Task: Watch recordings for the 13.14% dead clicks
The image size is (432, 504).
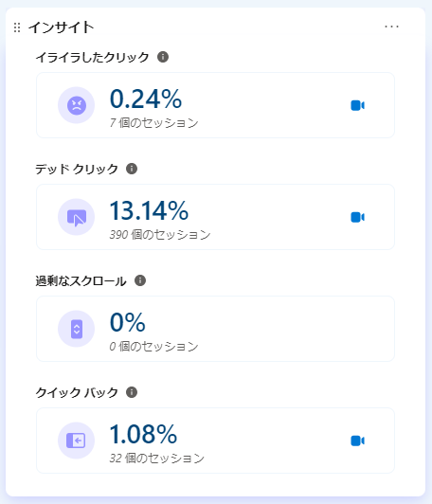Action: 357,217
